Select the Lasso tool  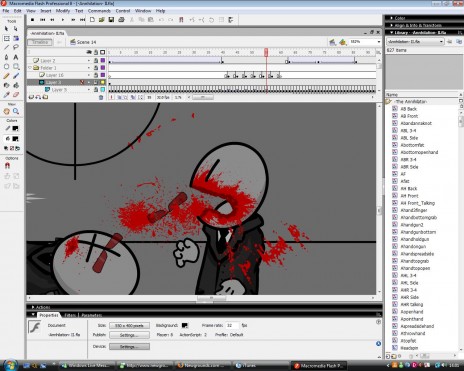16,48
